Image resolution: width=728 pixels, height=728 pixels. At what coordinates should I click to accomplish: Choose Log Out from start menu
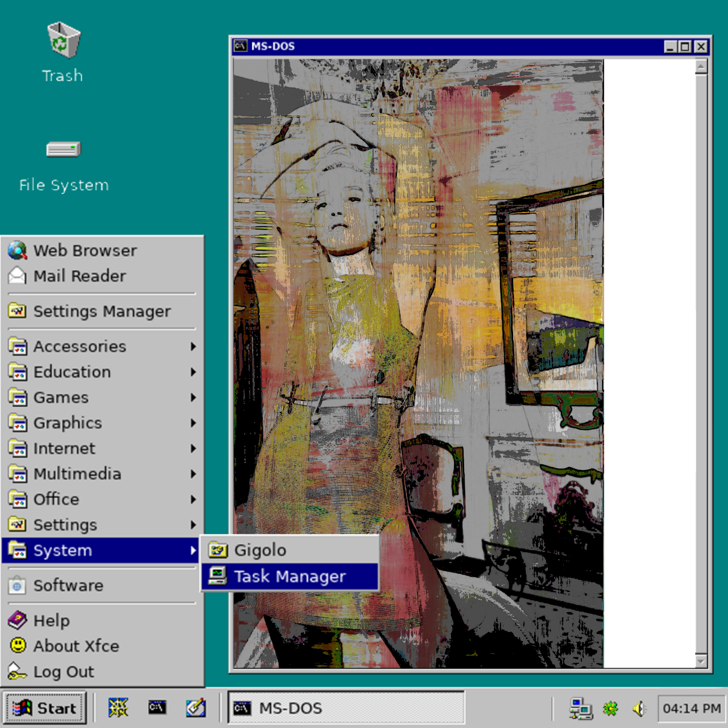pos(63,672)
